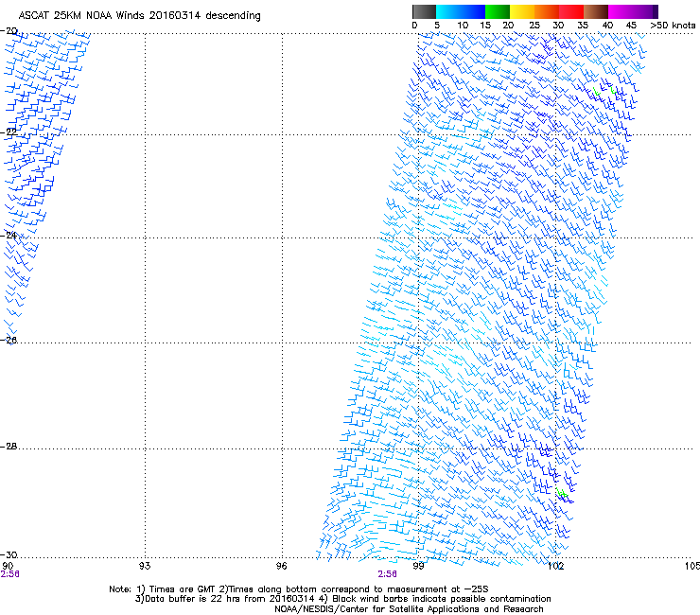Click the note line starting 'Note: 1) Times are GMT'
Viewport: 700px width, 615px height.
click(299, 589)
